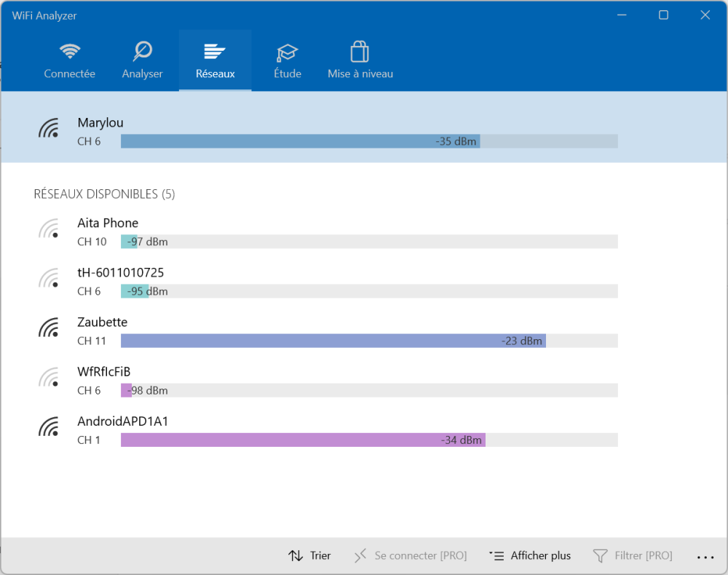
Task: Click the WfRfIcFiB signal icon
Action: (49, 378)
